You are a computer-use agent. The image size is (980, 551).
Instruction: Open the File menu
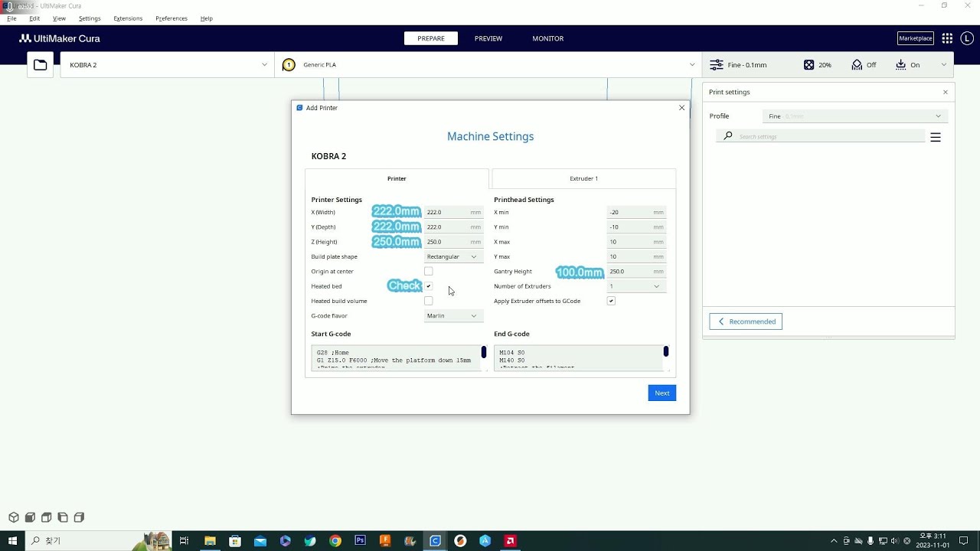point(11,18)
